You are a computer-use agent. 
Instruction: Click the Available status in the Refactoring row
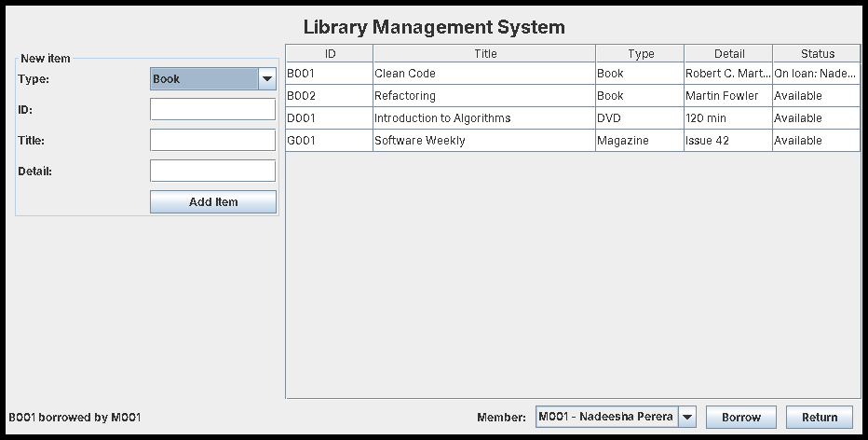[817, 96]
